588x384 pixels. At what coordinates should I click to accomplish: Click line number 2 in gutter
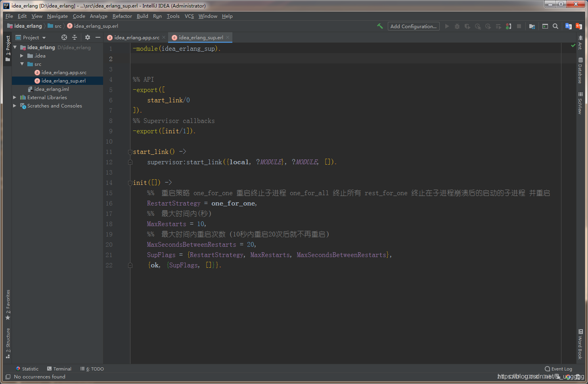click(111, 59)
